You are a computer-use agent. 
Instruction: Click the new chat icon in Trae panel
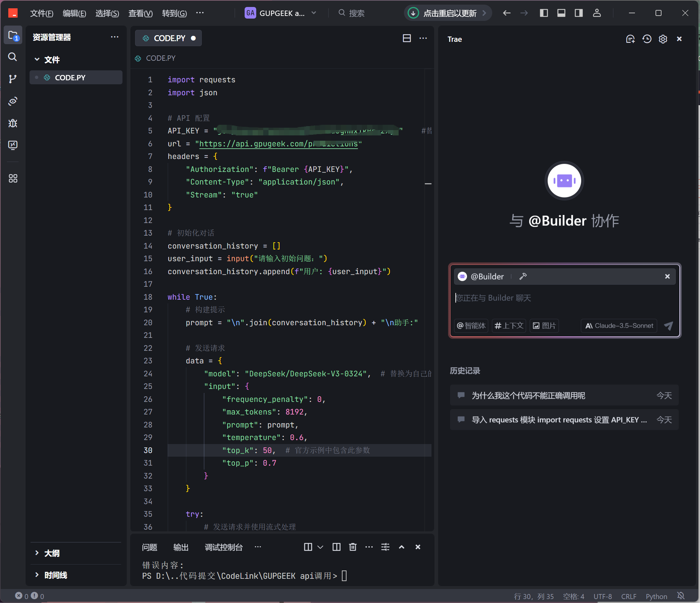[x=630, y=39]
